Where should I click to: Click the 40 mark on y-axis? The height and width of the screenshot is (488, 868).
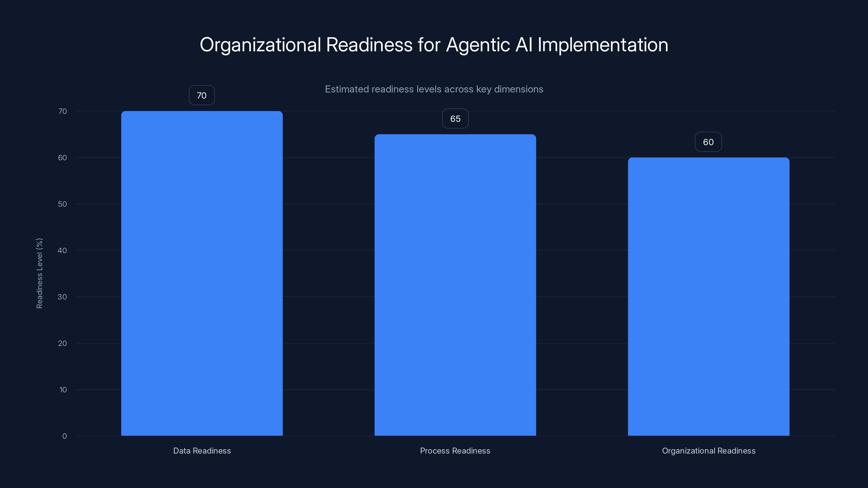pyautogui.click(x=62, y=250)
